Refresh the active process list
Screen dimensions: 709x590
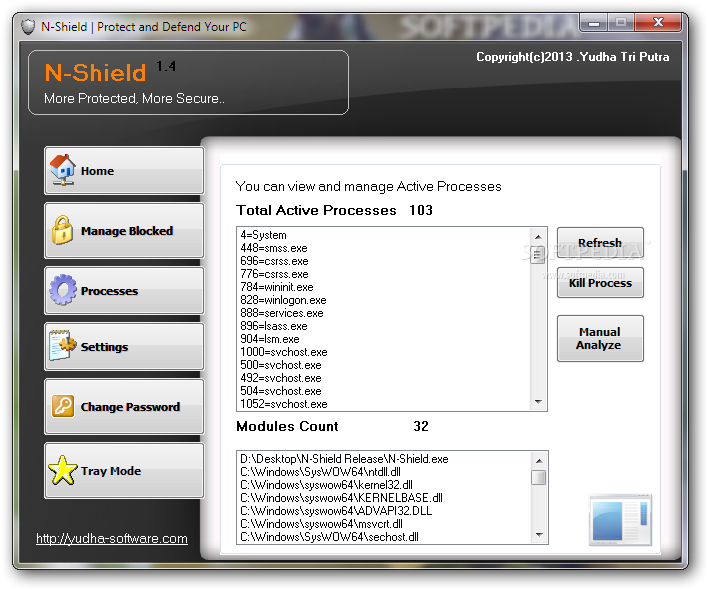[x=600, y=243]
